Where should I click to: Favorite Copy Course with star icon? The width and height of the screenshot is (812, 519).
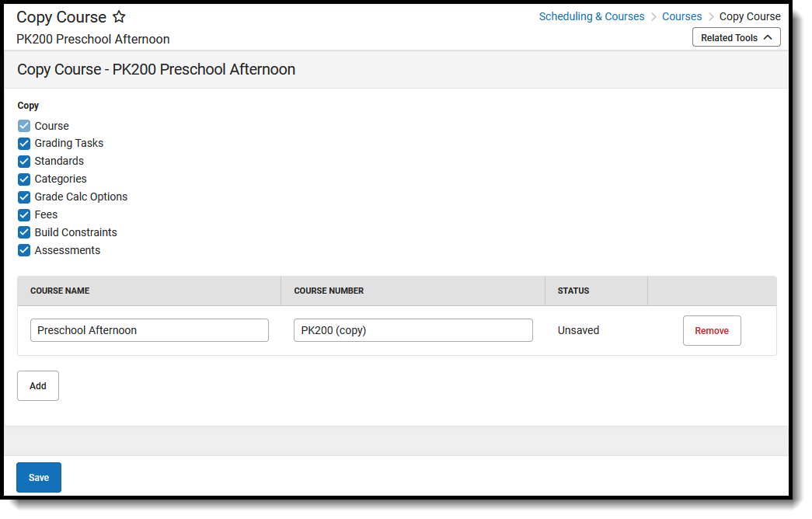119,16
